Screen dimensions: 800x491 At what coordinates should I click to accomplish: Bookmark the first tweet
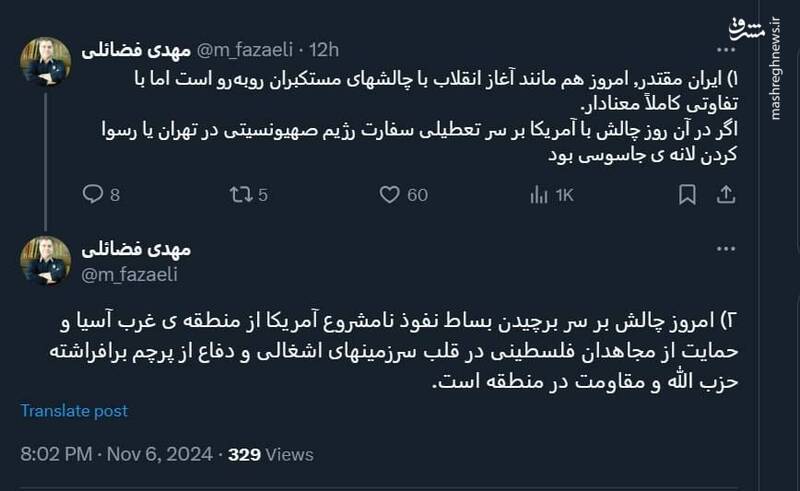coord(687,195)
